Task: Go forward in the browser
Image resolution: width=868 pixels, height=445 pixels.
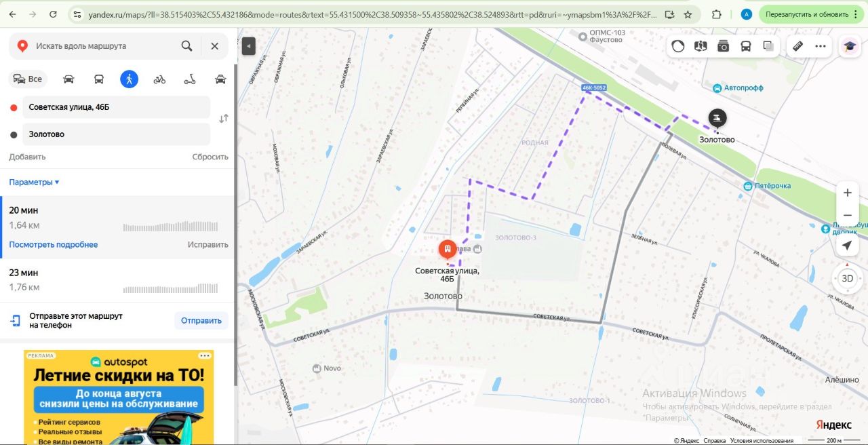Action: click(x=33, y=14)
